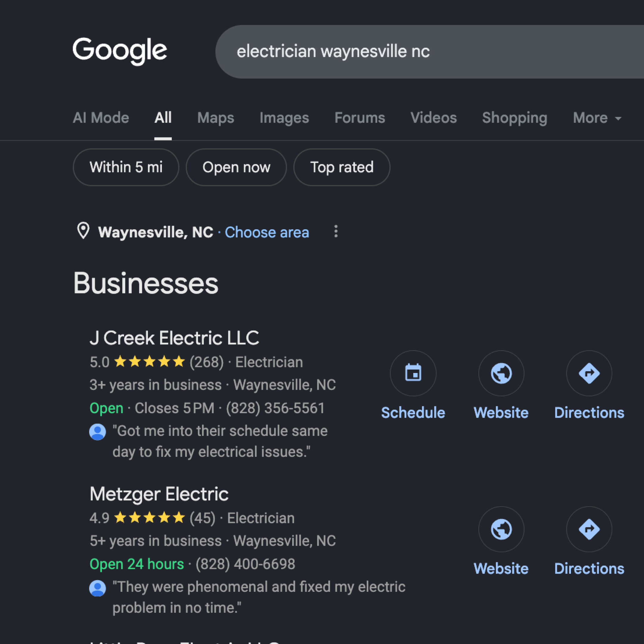Screen dimensions: 644x644
Task: Click the "They were phenomenal" review text
Action: pos(259,597)
